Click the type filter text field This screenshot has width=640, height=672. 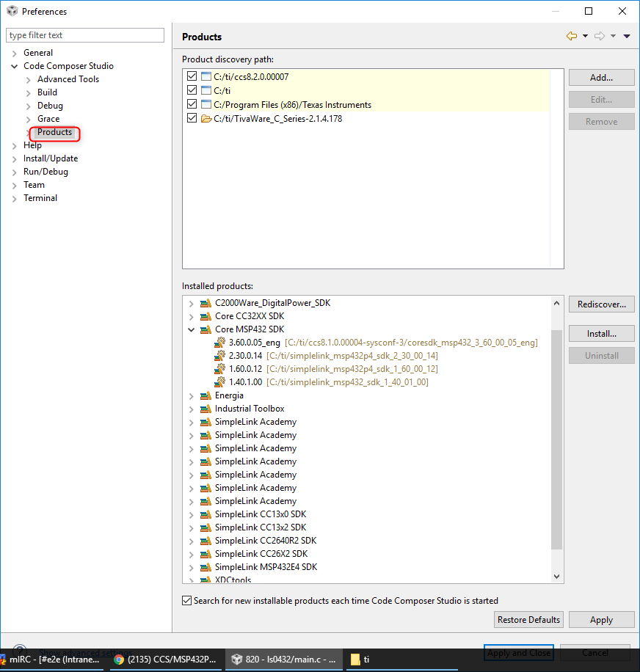[x=84, y=34]
